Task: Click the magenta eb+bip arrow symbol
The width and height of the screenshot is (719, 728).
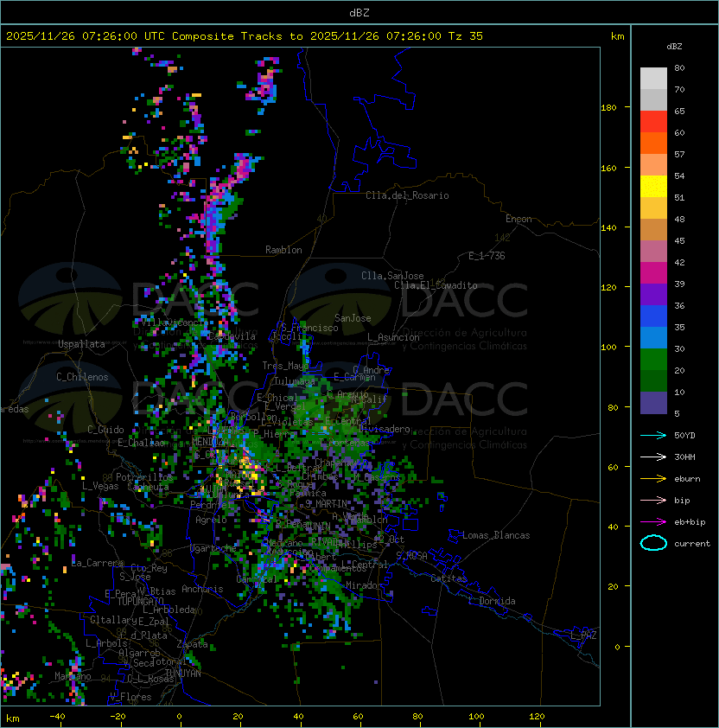Action: click(x=653, y=522)
